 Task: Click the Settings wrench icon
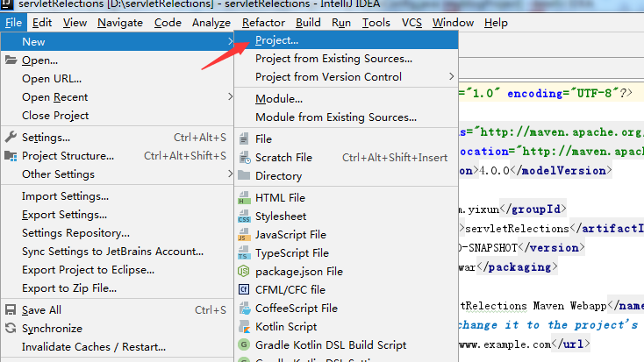pyautogui.click(x=11, y=137)
